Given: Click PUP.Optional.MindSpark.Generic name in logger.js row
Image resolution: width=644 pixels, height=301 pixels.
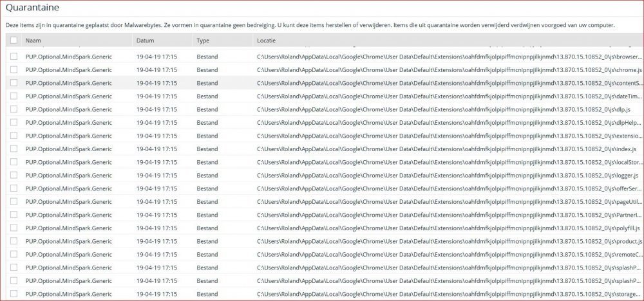Looking at the screenshot, I should 69,176.
